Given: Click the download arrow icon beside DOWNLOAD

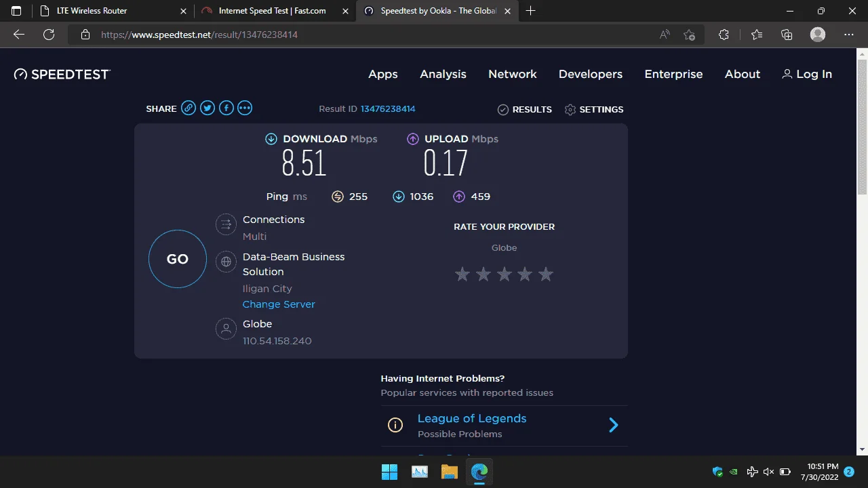Looking at the screenshot, I should tap(271, 139).
